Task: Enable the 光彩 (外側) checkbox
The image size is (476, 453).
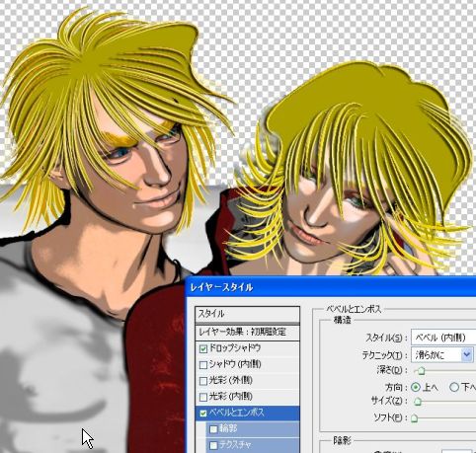Action: tap(203, 381)
